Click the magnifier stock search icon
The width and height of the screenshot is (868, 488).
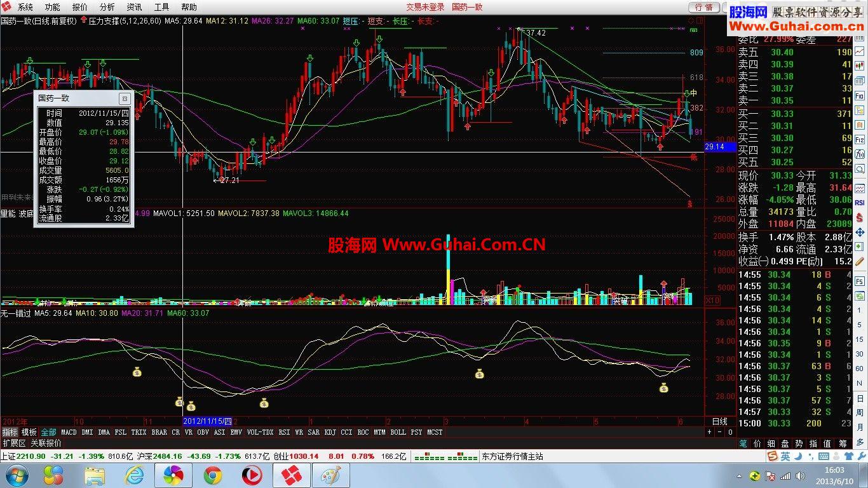tap(859, 169)
